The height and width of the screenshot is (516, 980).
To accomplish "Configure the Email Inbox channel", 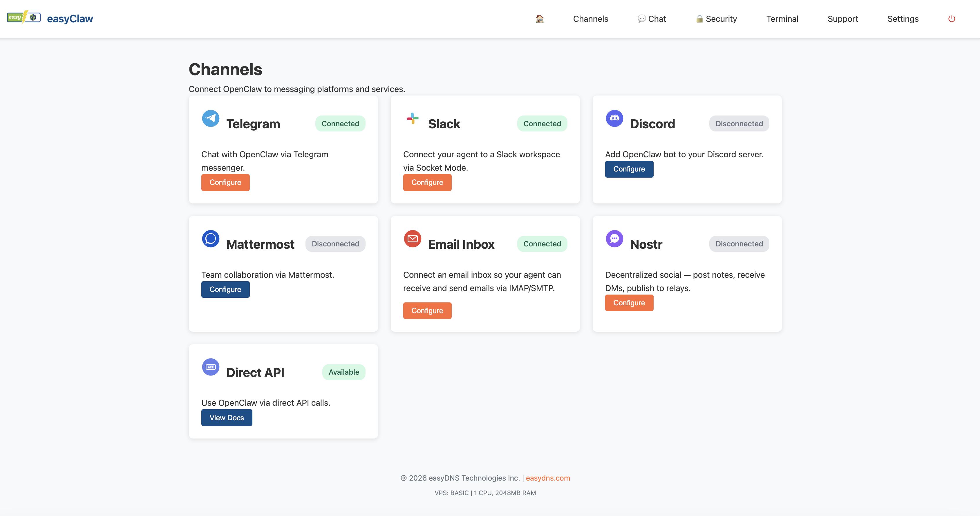I will pyautogui.click(x=427, y=311).
